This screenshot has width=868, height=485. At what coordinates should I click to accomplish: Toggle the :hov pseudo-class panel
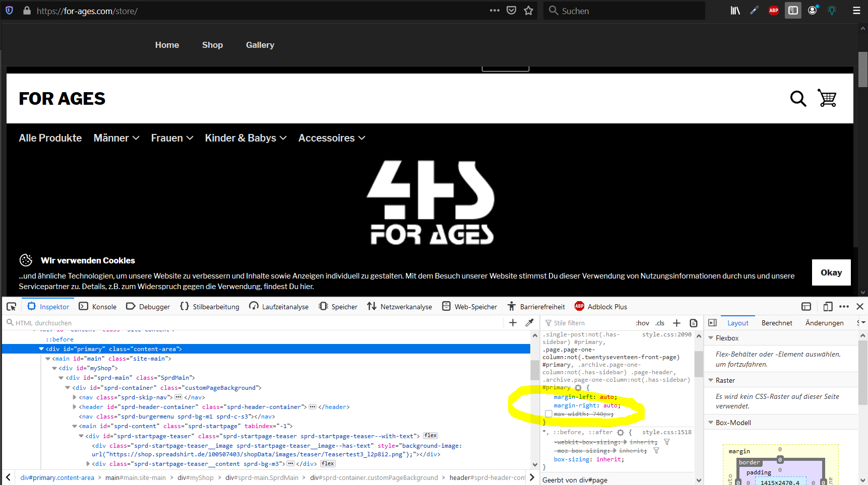(x=642, y=323)
